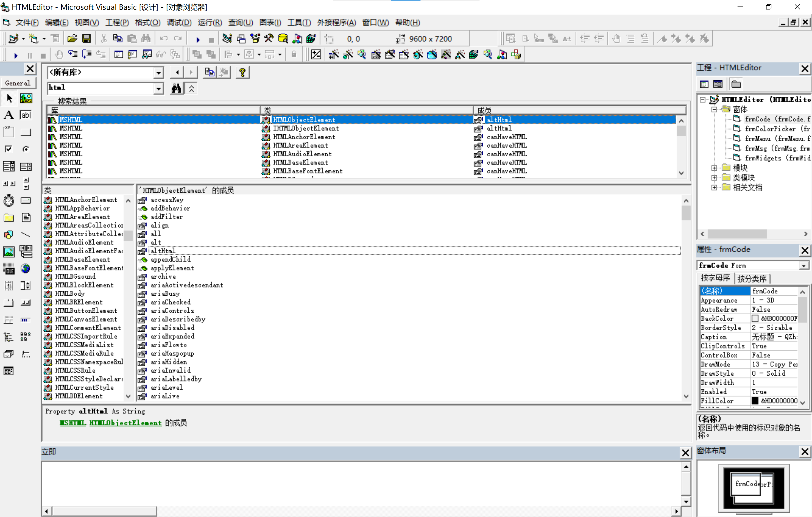The width and height of the screenshot is (812, 517).
Task: Select the TextBox control tool
Action: 26,115
